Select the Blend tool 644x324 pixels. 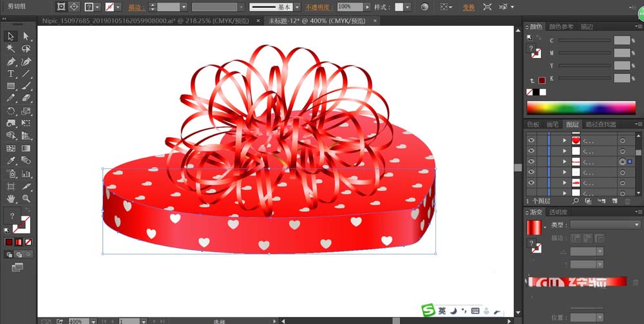[x=26, y=160]
